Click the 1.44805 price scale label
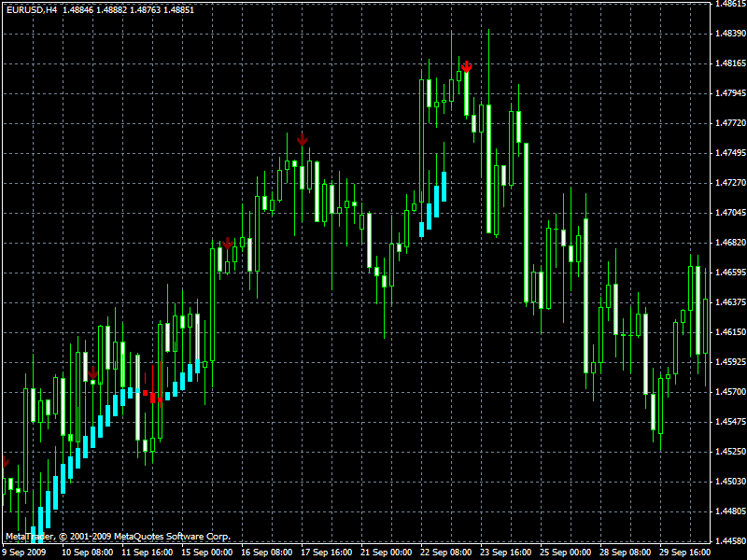747x560 pixels. point(730,511)
